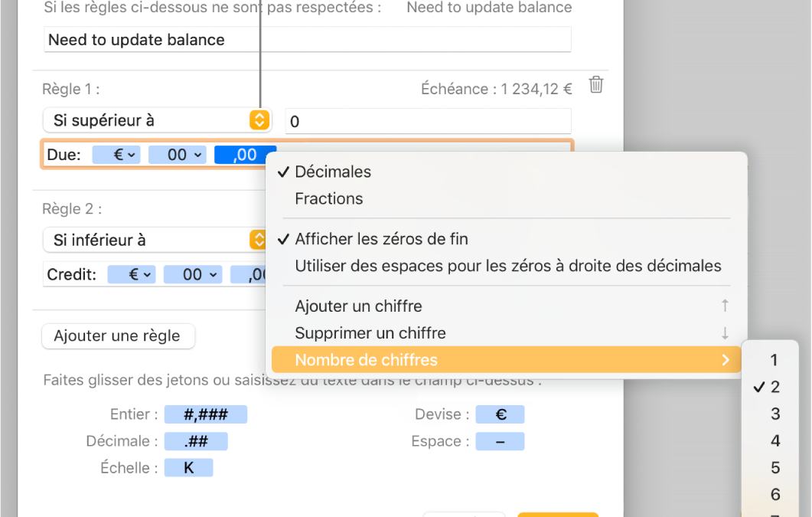Open the 00 integer token in Credit row
Screen dimensions: 812x517
(193, 274)
